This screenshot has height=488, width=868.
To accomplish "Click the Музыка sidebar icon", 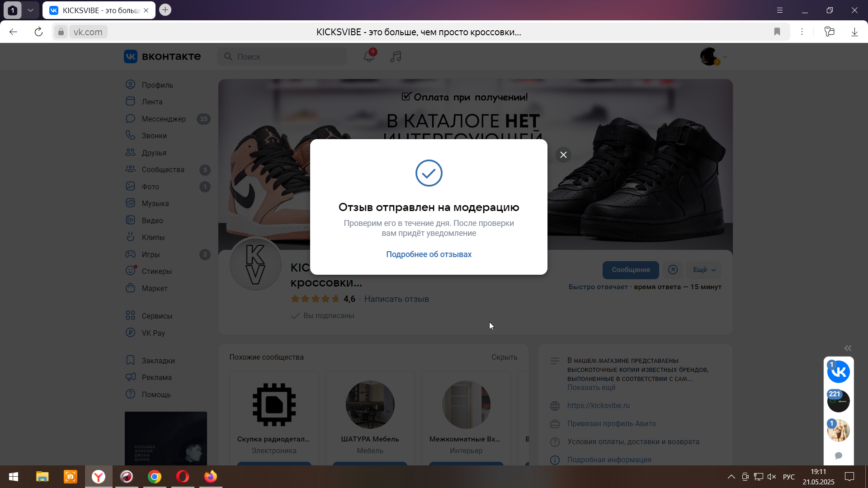I will click(x=131, y=203).
